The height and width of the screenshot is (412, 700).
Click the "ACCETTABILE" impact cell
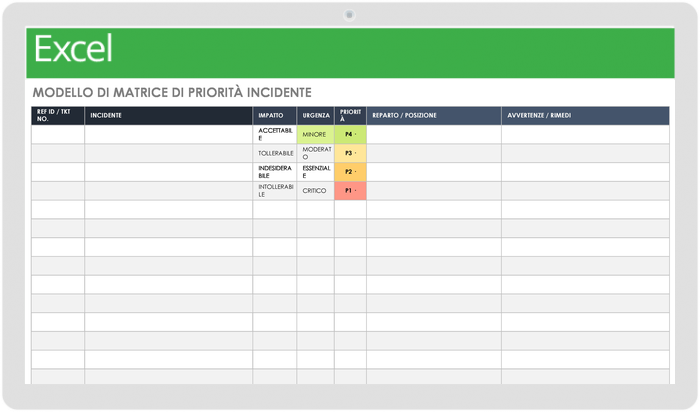point(275,134)
